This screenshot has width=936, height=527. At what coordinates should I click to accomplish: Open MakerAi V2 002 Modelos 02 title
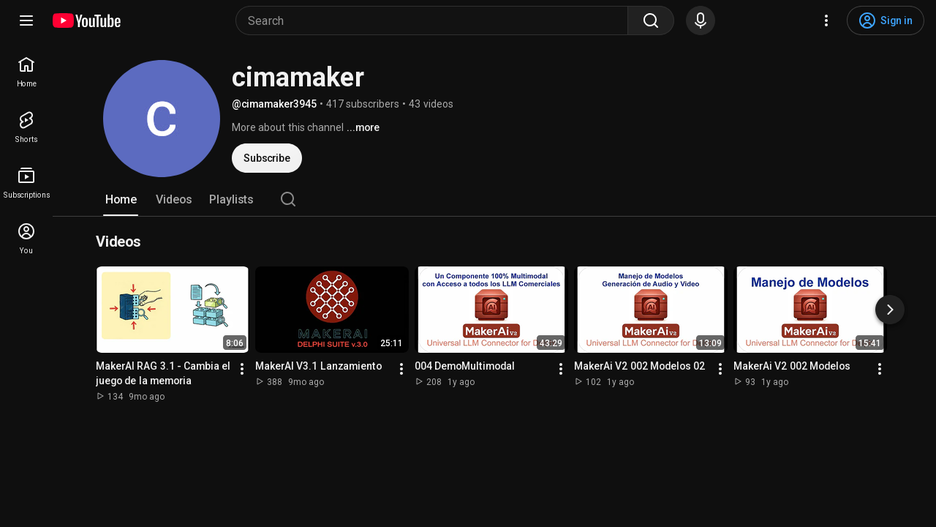pos(639,366)
